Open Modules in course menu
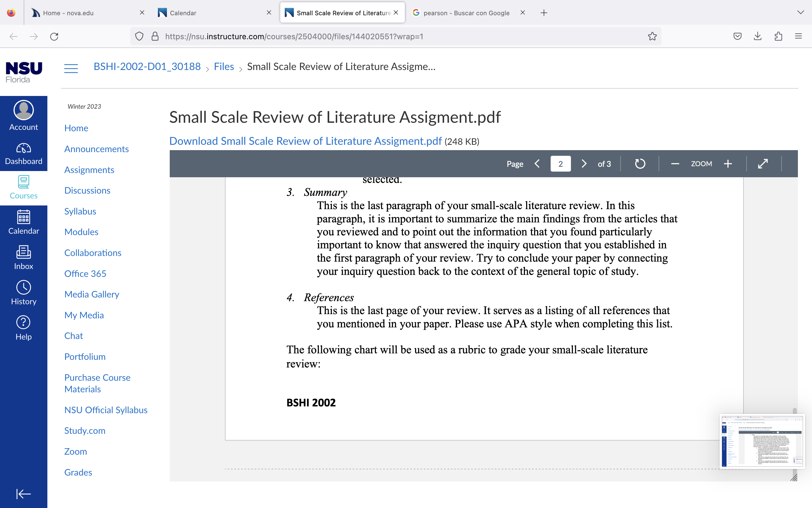 [x=81, y=232]
